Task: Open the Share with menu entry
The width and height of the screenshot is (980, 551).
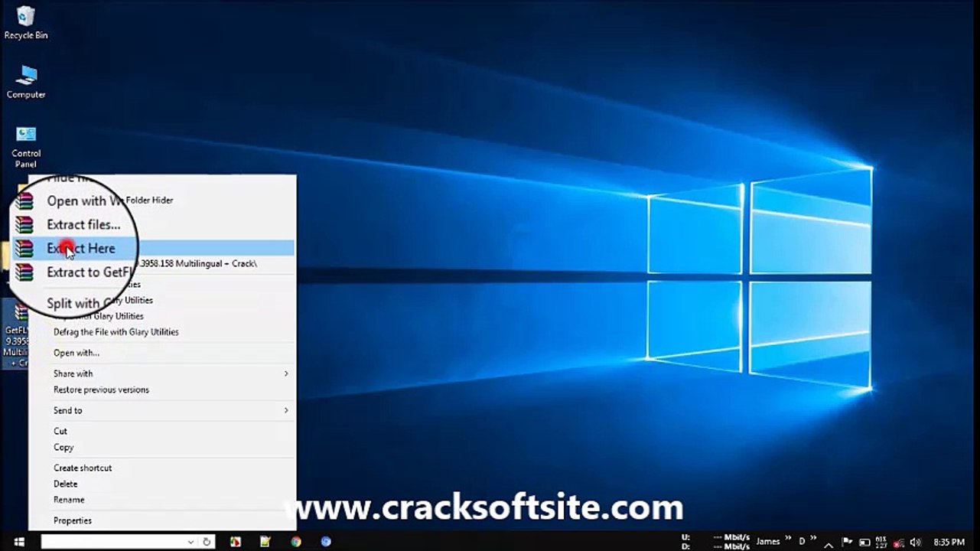Action: [161, 373]
